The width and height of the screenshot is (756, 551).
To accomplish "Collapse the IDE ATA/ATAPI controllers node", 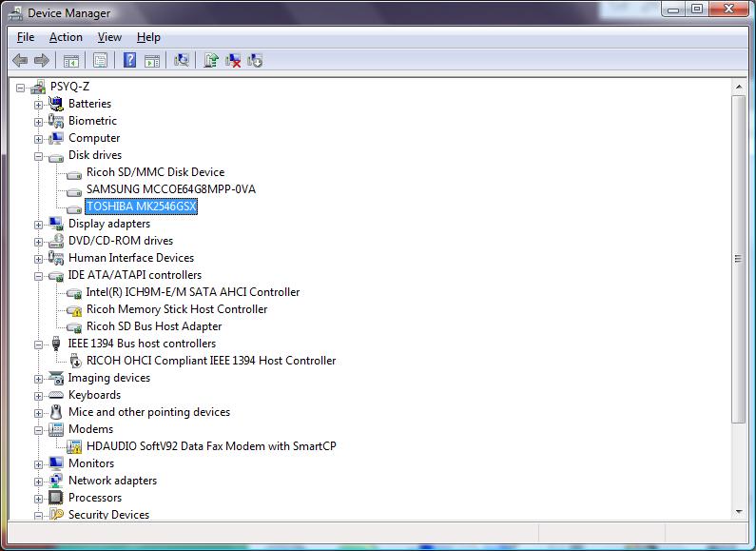I will [39, 277].
